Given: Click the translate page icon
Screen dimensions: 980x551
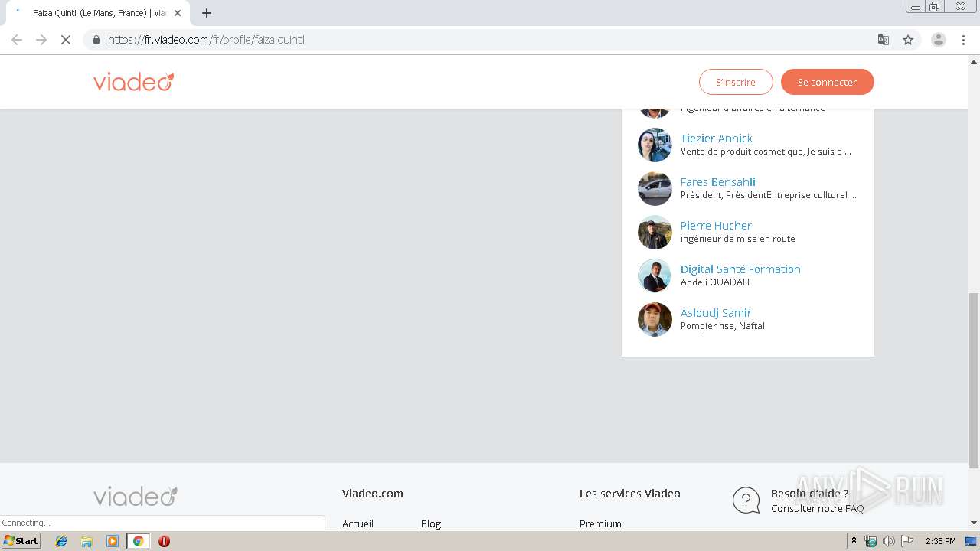Looking at the screenshot, I should click(884, 40).
